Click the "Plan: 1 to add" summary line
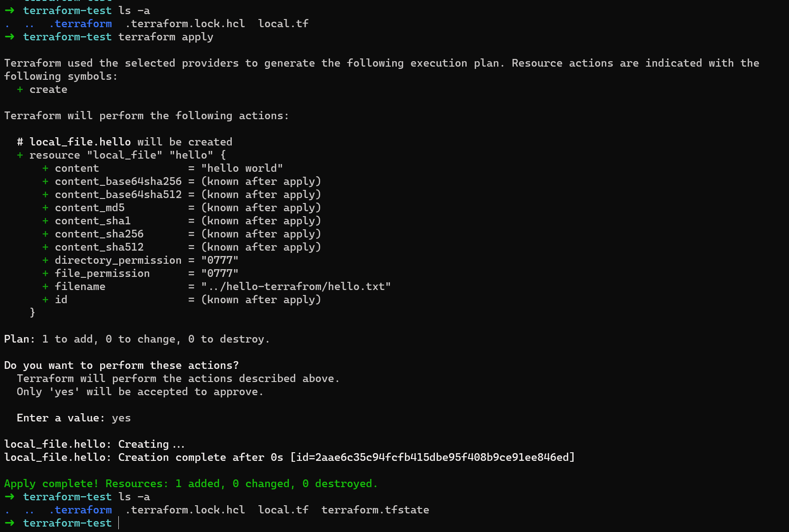789x532 pixels. point(136,339)
